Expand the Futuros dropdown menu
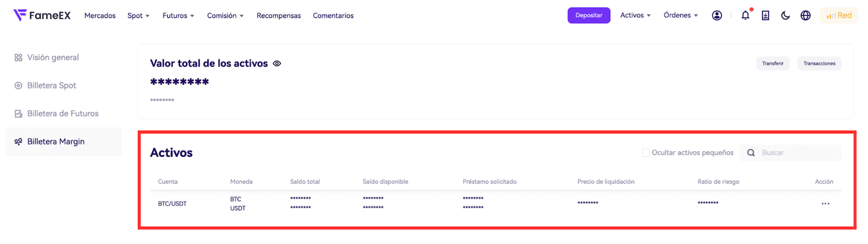 click(x=178, y=16)
